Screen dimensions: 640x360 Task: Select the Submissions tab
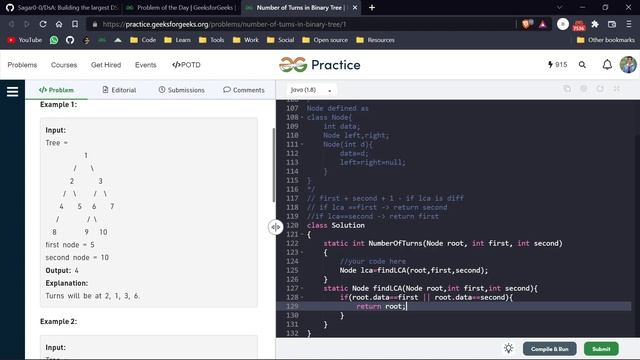[x=181, y=90]
